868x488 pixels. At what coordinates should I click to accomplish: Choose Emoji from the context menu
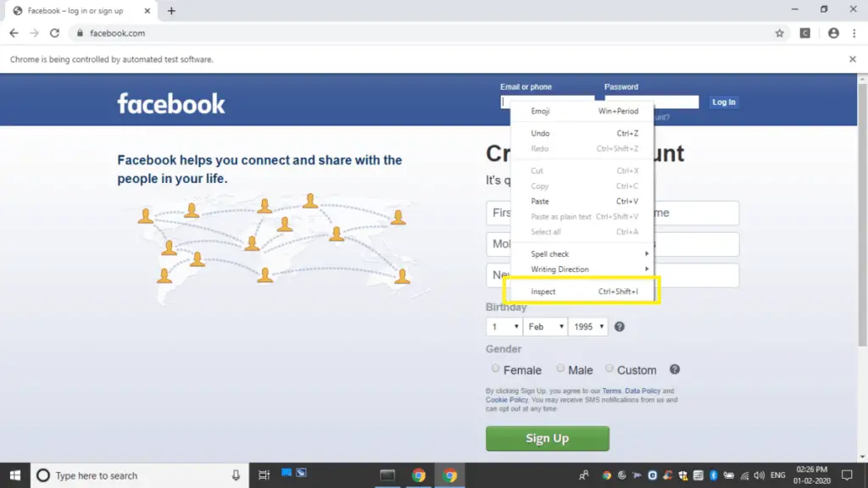(582, 111)
